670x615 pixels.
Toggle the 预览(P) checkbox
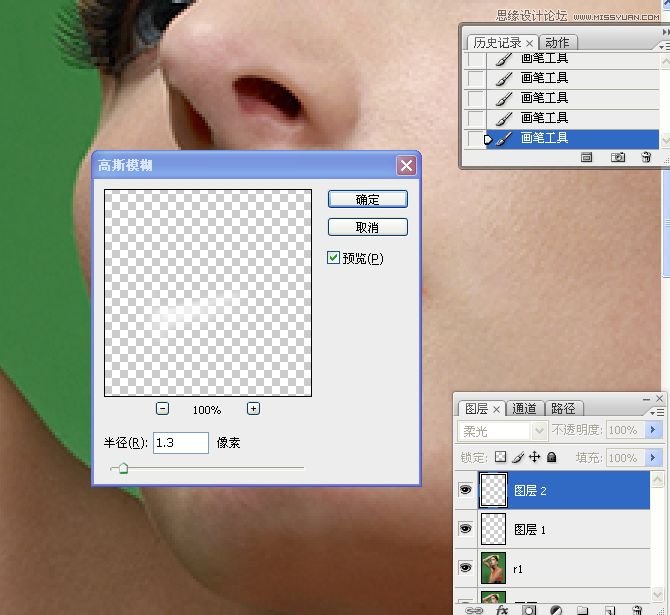(333, 257)
